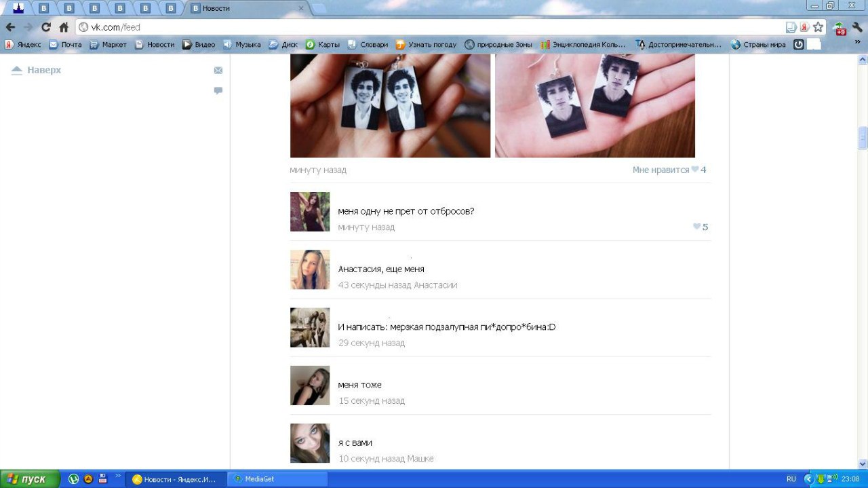Open the Яндекс bookmark
The height and width of the screenshot is (488, 868).
tap(22, 45)
